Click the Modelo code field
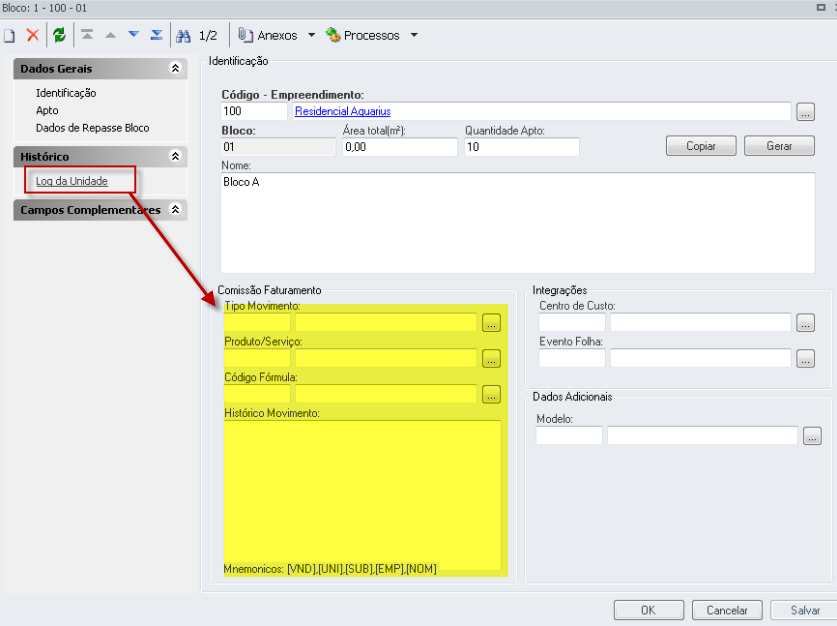The image size is (837, 626). pos(569,435)
